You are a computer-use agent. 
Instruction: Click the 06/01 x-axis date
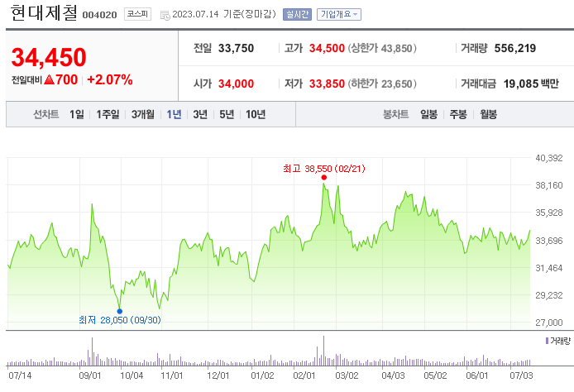point(477,375)
